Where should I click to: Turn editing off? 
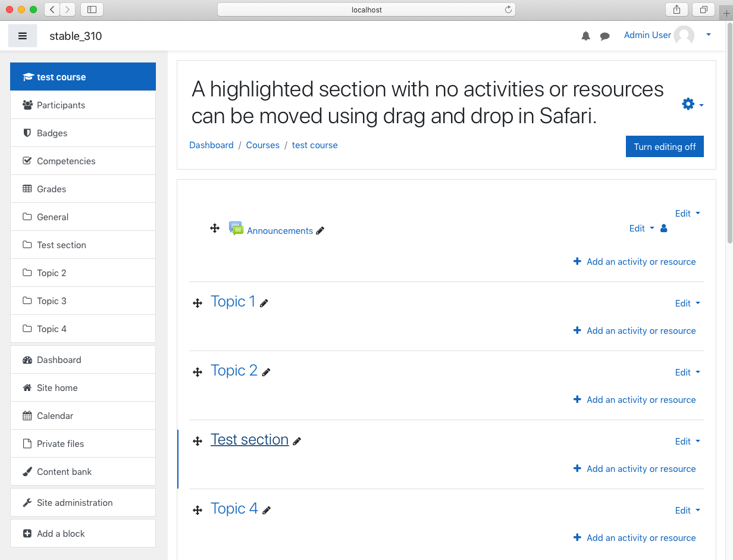coord(665,146)
